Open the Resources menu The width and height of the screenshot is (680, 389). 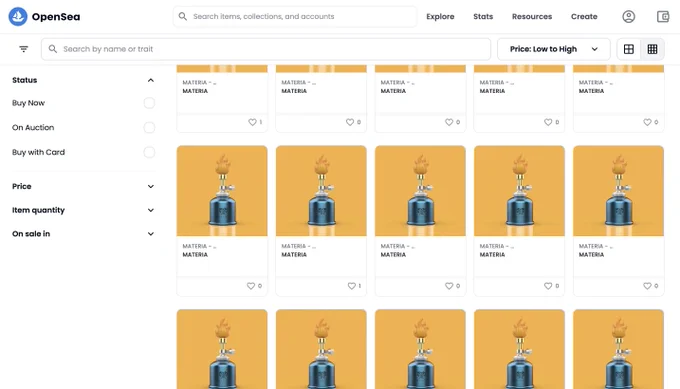coord(532,16)
